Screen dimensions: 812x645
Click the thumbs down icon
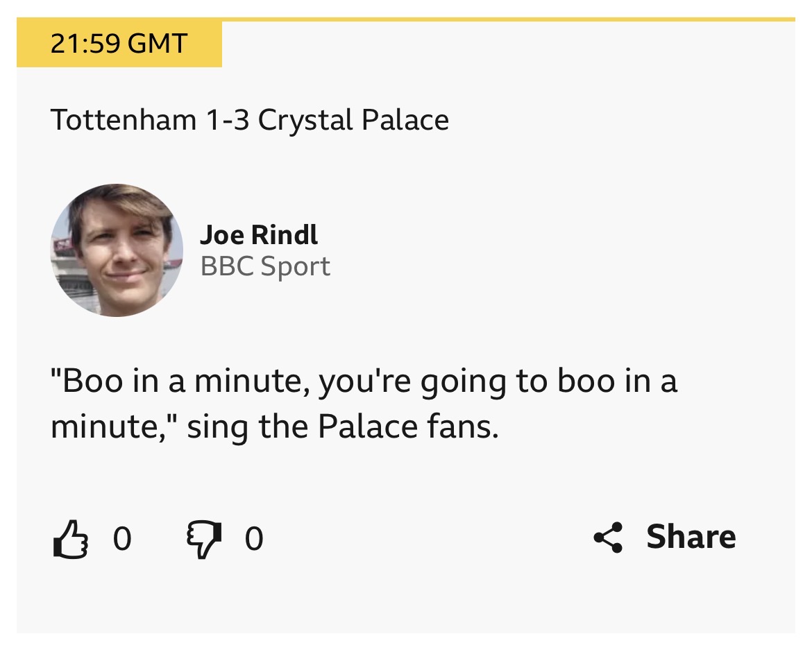tap(204, 540)
